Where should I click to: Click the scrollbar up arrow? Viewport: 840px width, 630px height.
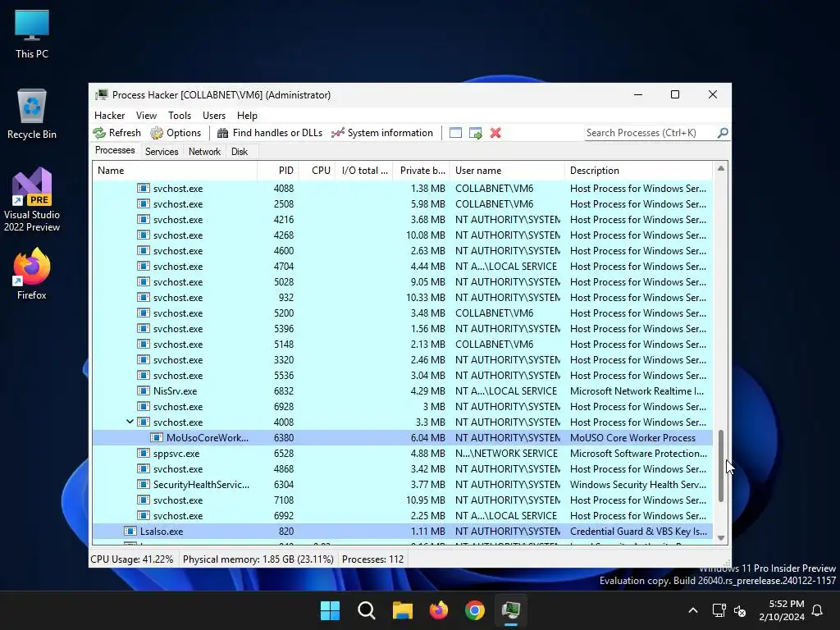point(720,168)
